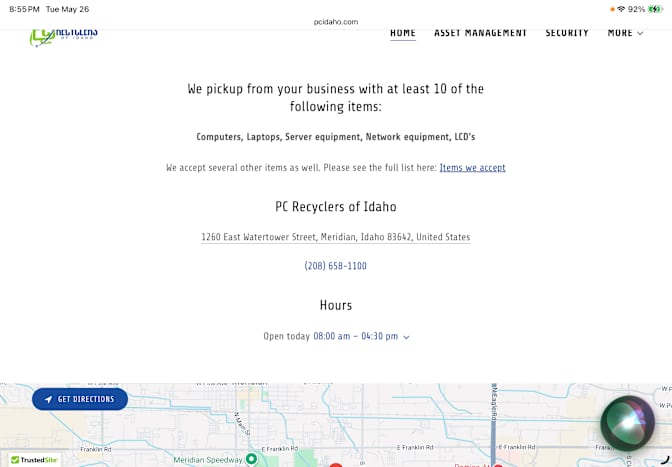Open the ASSET MANAGEMENT page

coord(480,33)
